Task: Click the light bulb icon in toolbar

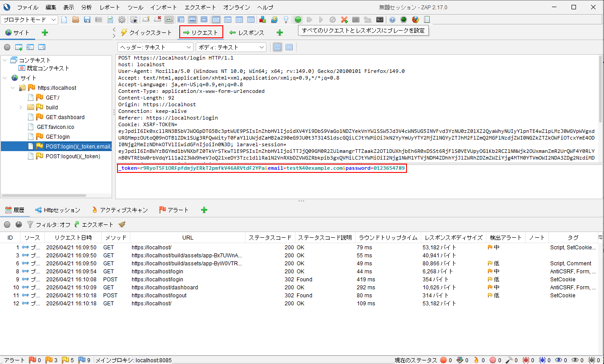Action: (x=286, y=20)
